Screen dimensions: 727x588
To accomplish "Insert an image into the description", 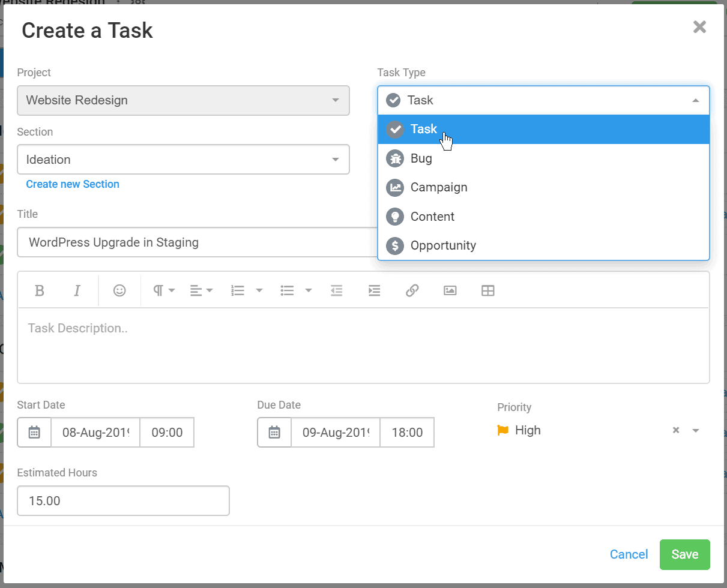I will tap(450, 291).
